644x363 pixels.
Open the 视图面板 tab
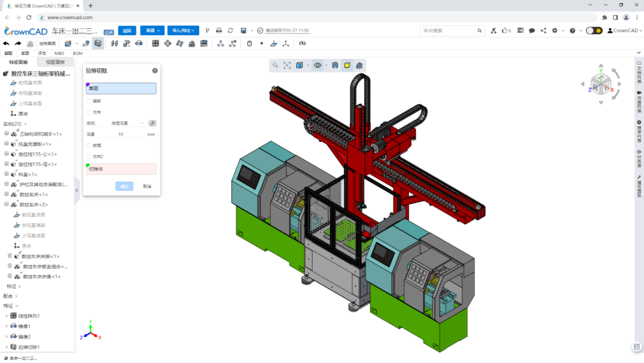[x=55, y=62]
